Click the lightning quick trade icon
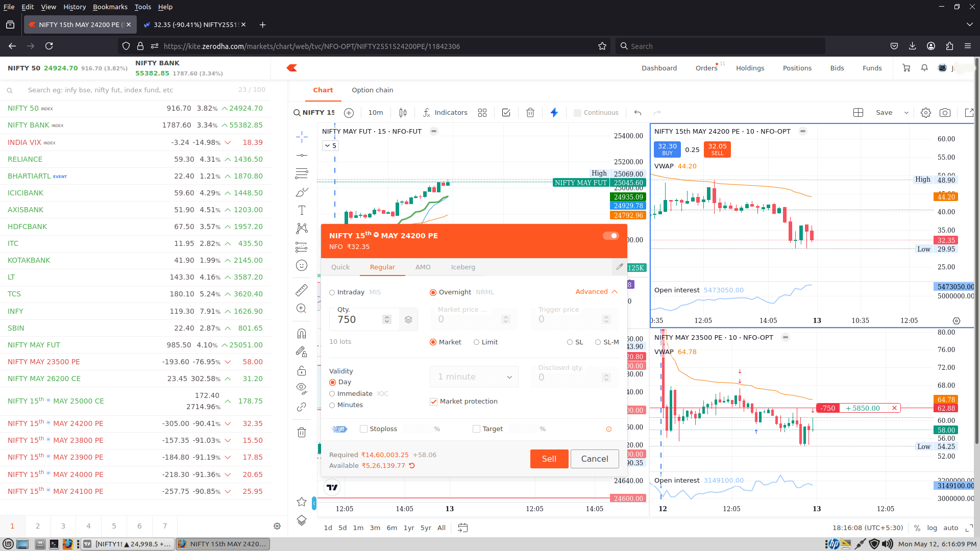Viewport: 980px width, 551px height. [554, 113]
